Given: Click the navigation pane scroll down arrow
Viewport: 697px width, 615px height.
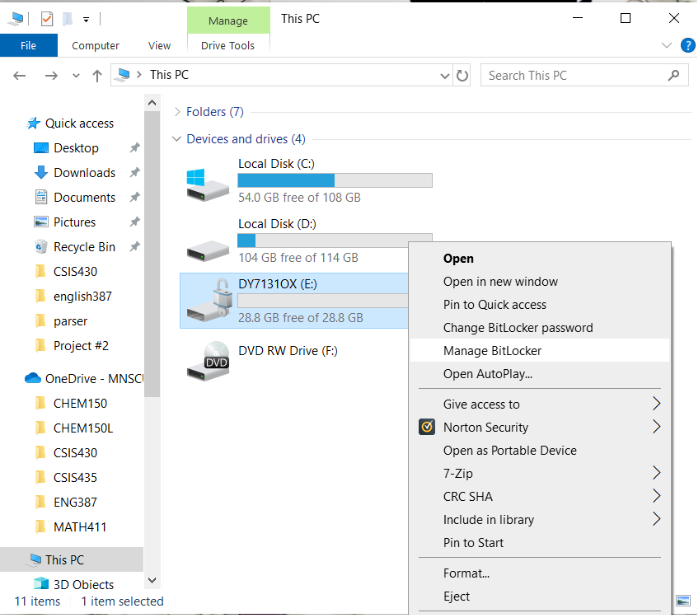Looking at the screenshot, I should (152, 580).
